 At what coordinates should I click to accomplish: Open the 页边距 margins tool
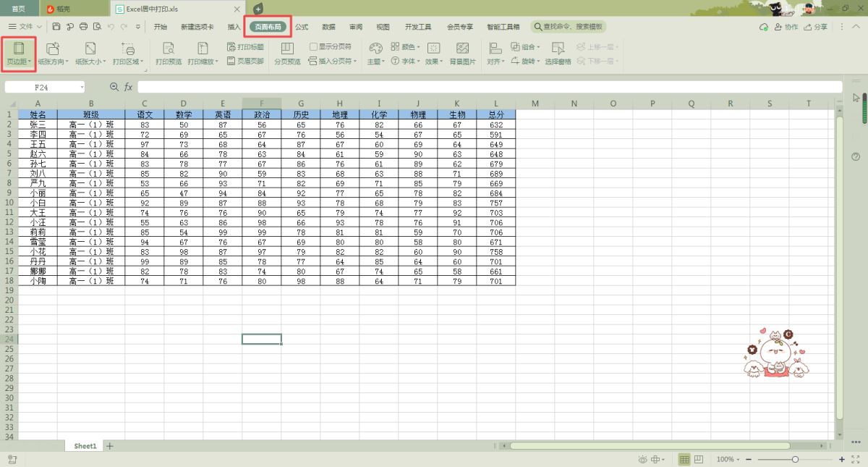19,53
